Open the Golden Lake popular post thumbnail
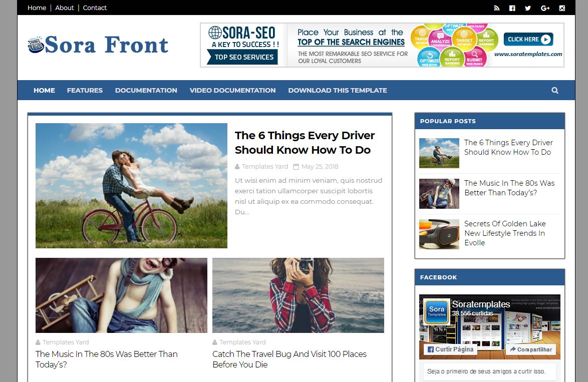The image size is (588, 382). [439, 234]
